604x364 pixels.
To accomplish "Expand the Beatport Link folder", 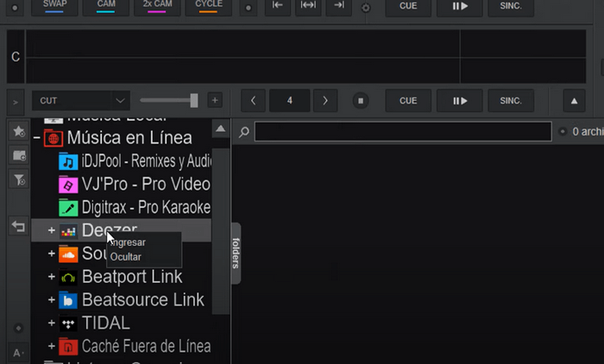I will tap(51, 277).
